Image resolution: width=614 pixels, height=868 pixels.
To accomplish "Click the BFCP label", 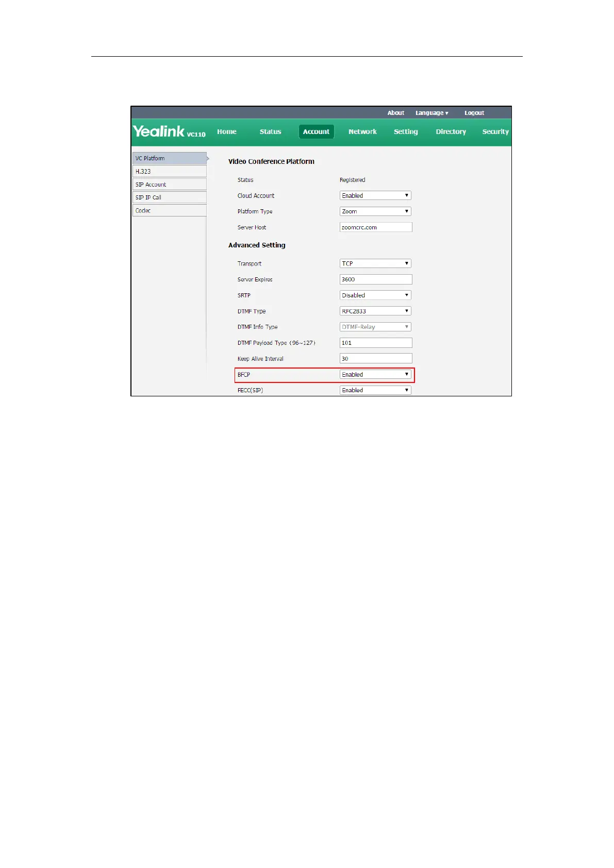I will 243,375.
